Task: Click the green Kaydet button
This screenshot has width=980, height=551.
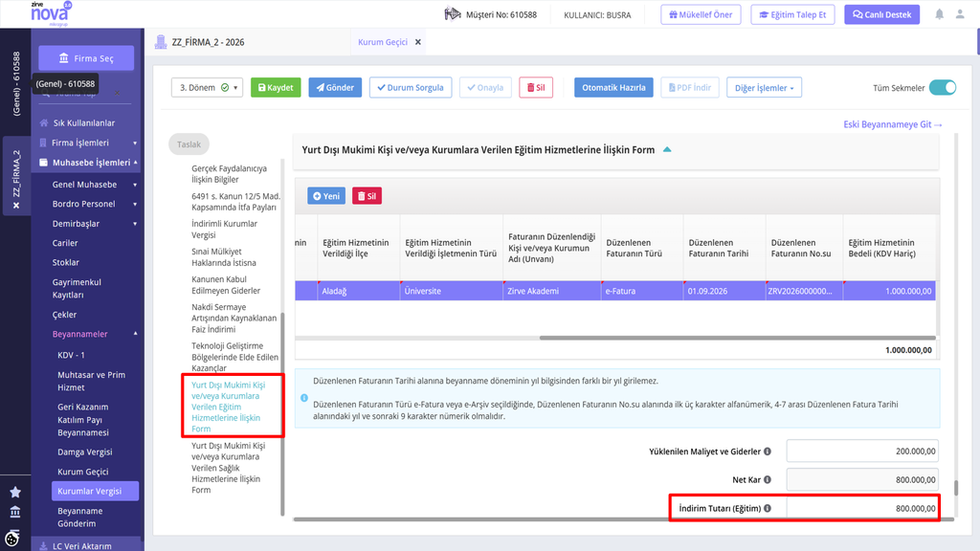Action: pyautogui.click(x=276, y=87)
